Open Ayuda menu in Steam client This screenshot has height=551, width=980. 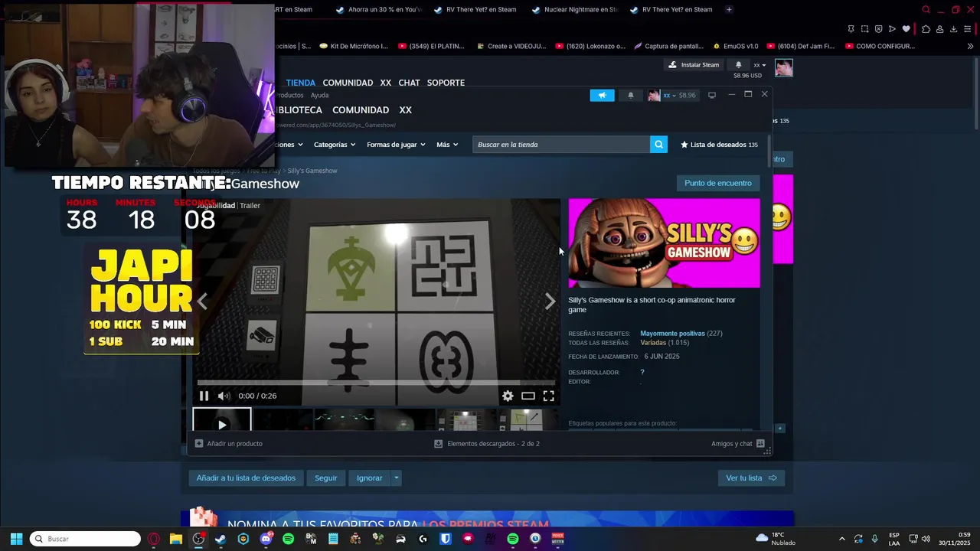coord(319,96)
